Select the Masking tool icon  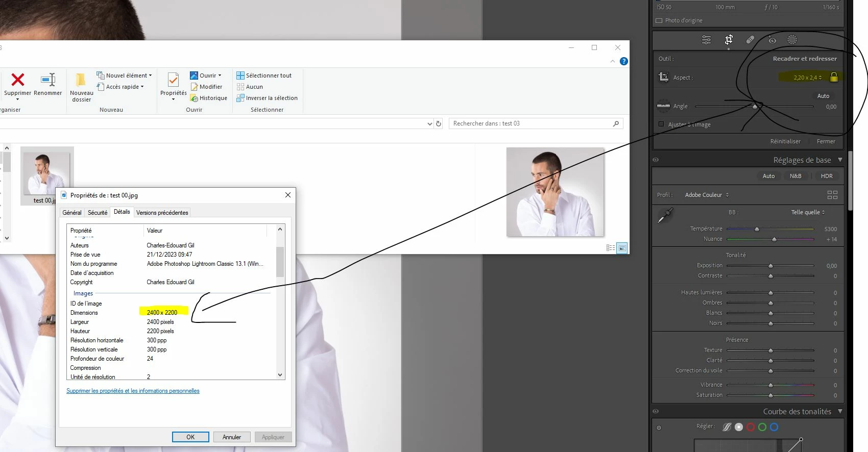click(x=792, y=40)
